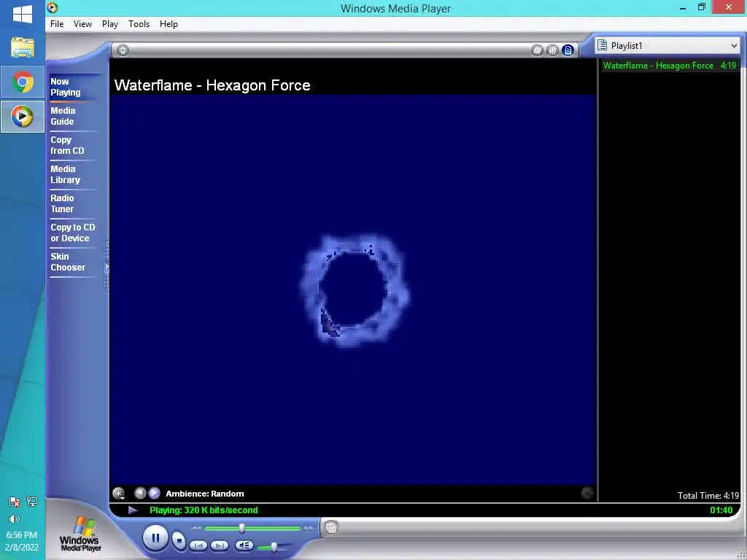This screenshot has width=747, height=560.
Task: Click the play status indicator arrow
Action: coord(133,510)
